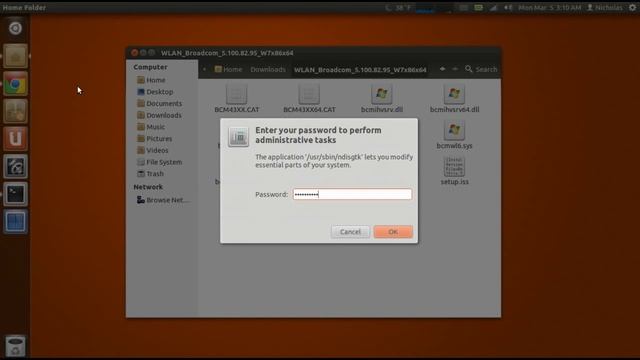Viewport: 640px width, 360px height.
Task: Open the workspace switcher launcher icon
Action: [x=16, y=222]
